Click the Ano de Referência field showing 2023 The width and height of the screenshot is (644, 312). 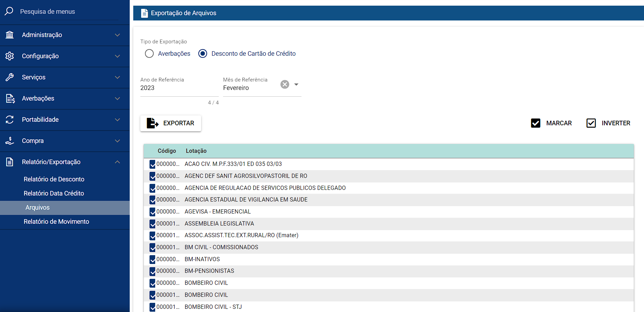click(180, 88)
